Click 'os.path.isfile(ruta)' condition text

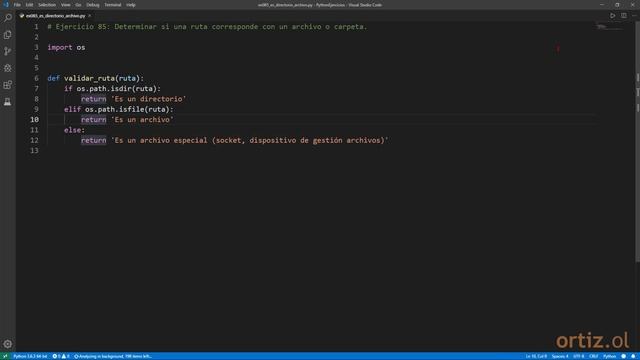[x=127, y=109]
